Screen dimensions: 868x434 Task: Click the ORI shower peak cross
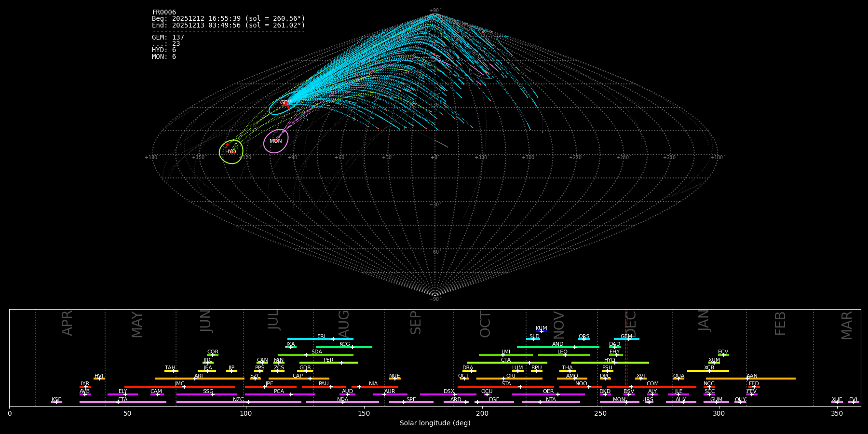[x=503, y=379]
